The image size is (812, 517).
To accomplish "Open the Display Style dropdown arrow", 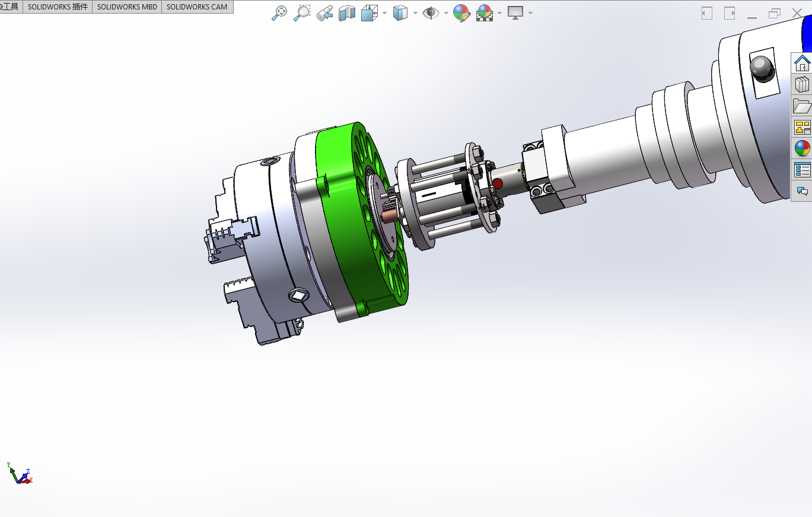I will (x=415, y=13).
